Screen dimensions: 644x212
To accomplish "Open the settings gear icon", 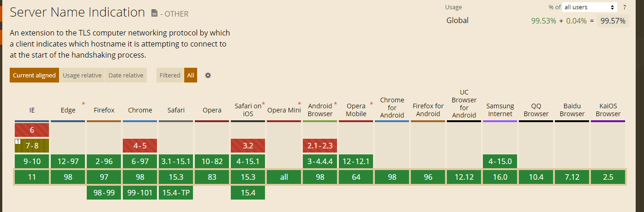I will (x=208, y=75).
